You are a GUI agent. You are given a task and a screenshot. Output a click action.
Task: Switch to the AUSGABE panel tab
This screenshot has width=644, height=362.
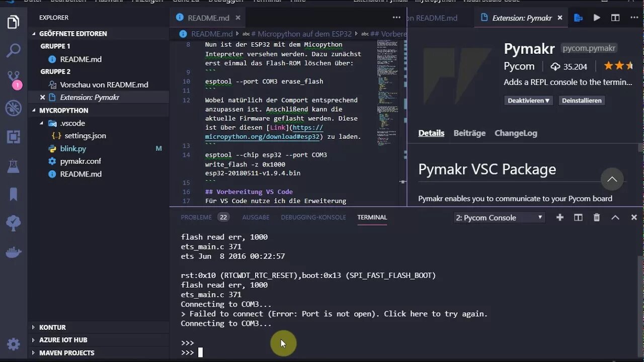[x=256, y=217]
